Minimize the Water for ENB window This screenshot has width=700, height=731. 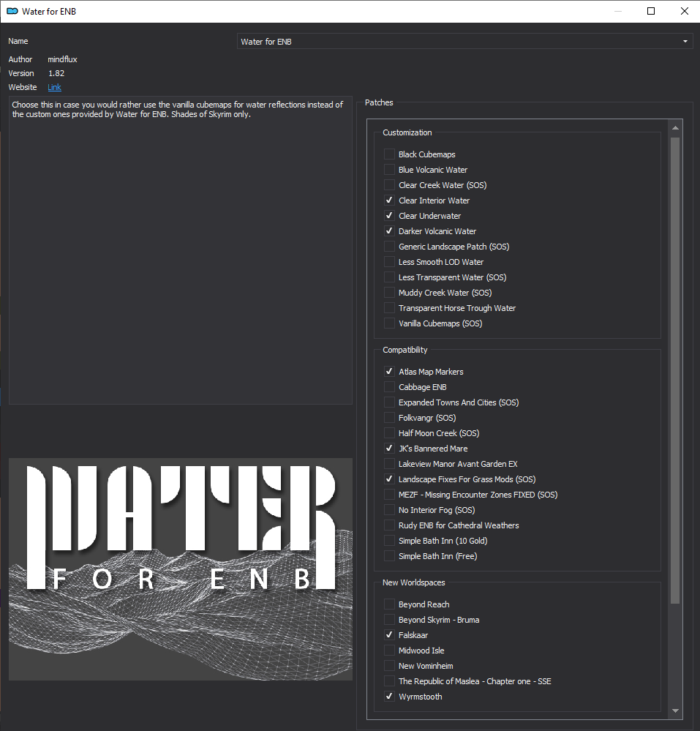click(x=618, y=11)
